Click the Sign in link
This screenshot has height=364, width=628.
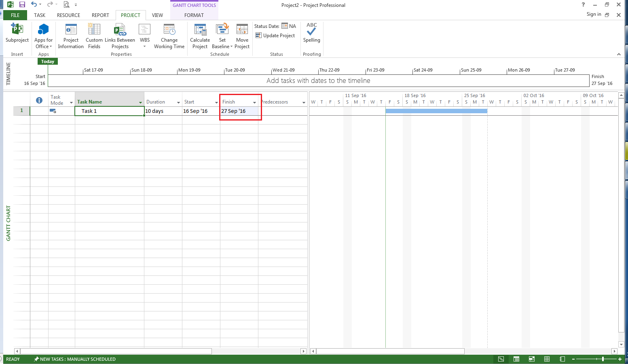594,14
